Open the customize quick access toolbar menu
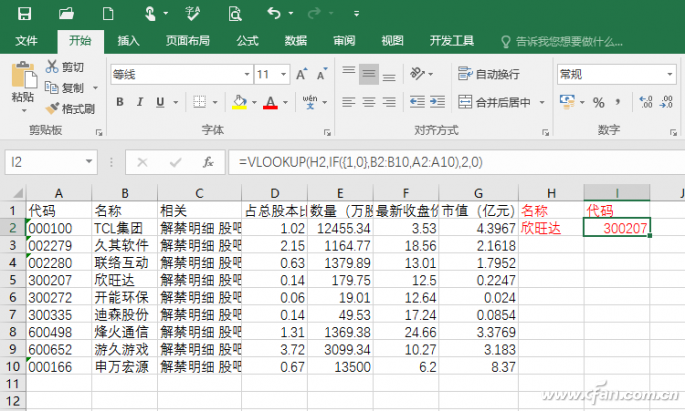Image resolution: width=685 pixels, height=411 pixels. [356, 14]
